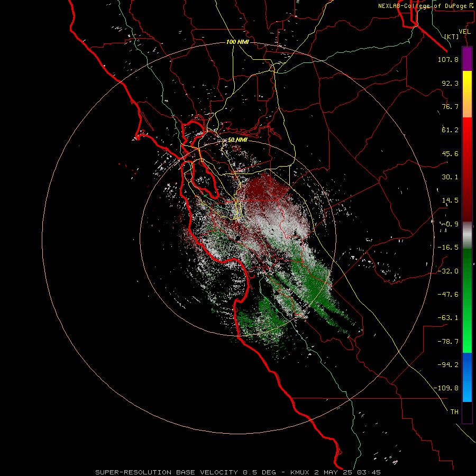Click the -78.7 legend value
Image resolution: width=476 pixels, height=476 pixels.
point(448,342)
